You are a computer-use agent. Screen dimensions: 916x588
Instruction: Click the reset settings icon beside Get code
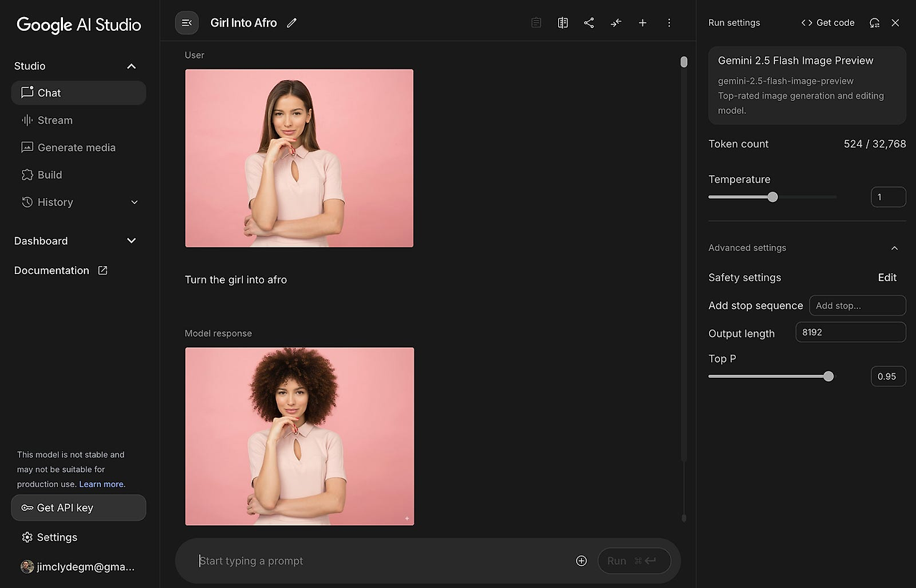tap(874, 23)
